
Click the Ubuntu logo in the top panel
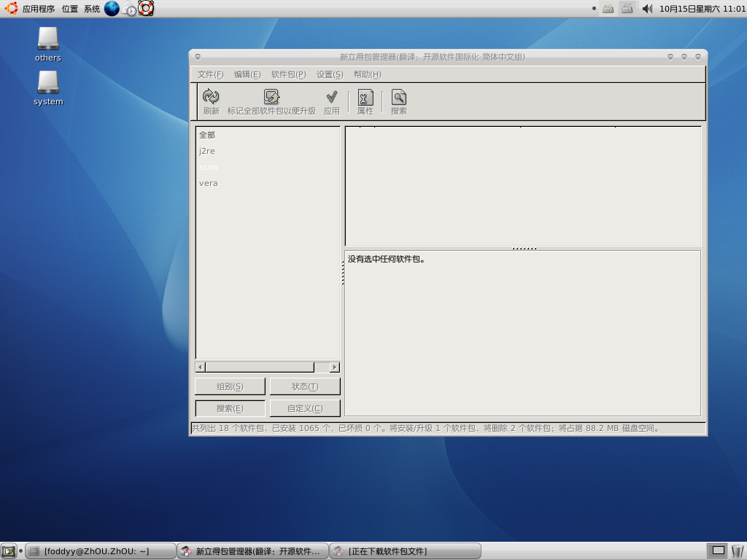point(10,8)
